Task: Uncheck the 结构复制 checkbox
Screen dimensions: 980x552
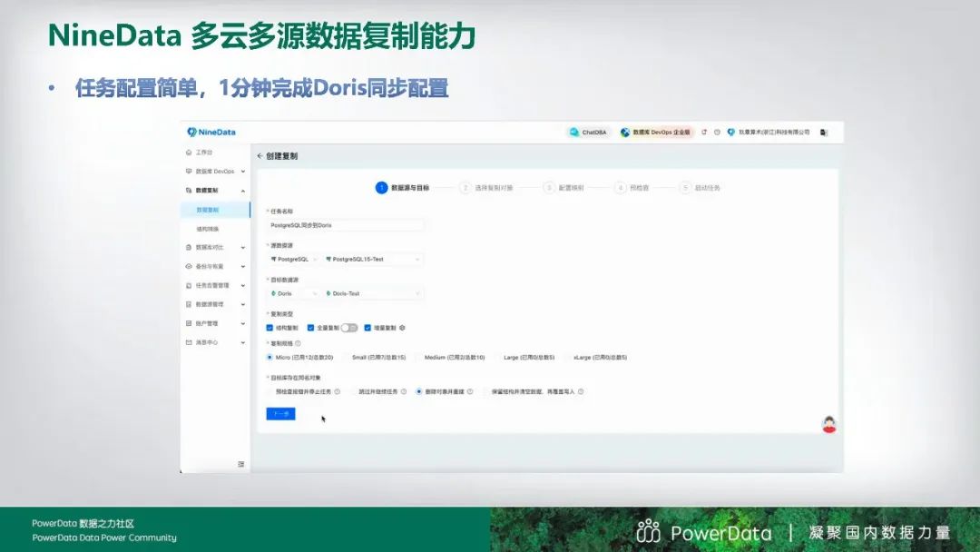Action: point(269,328)
